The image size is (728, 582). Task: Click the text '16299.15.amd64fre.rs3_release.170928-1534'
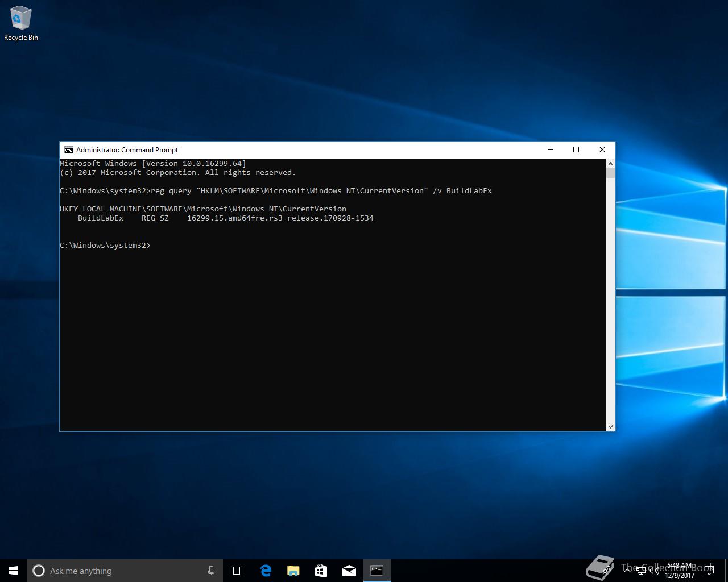[280, 218]
